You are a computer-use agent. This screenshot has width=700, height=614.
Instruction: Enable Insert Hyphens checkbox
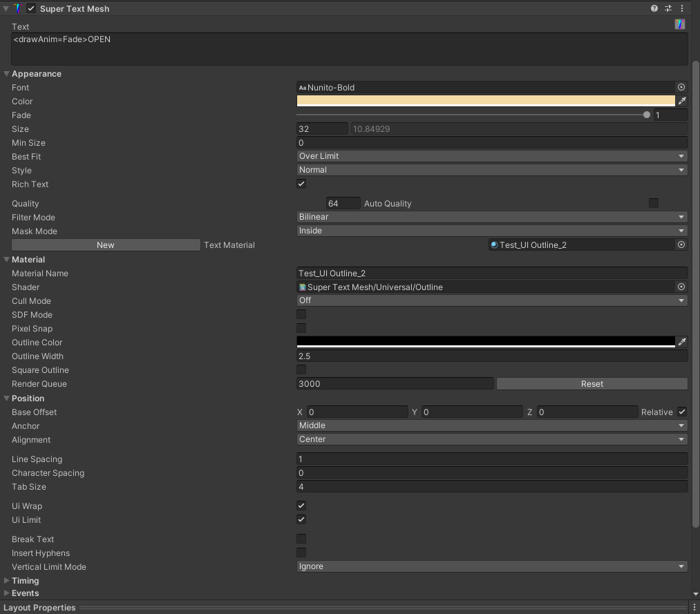coord(301,553)
